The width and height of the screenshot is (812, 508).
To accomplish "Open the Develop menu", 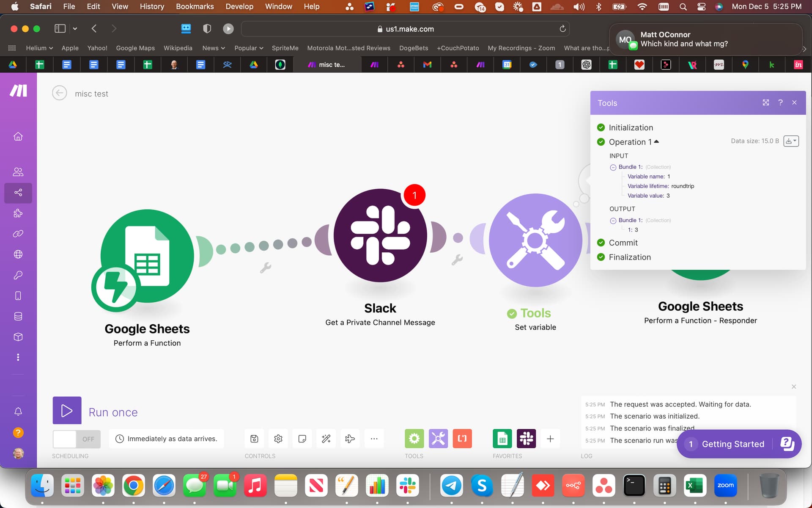I will 239,6.
